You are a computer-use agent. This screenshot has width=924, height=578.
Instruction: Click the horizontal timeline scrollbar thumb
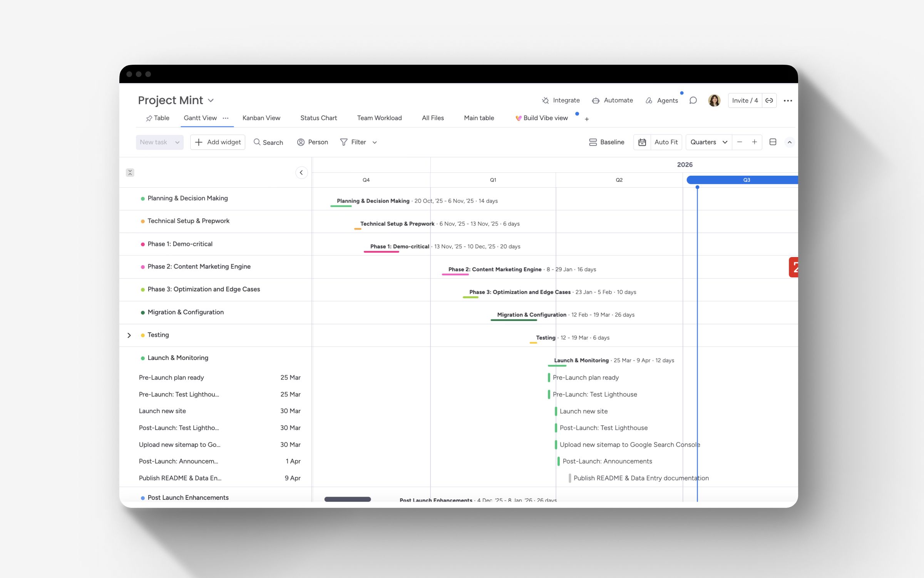pyautogui.click(x=348, y=499)
